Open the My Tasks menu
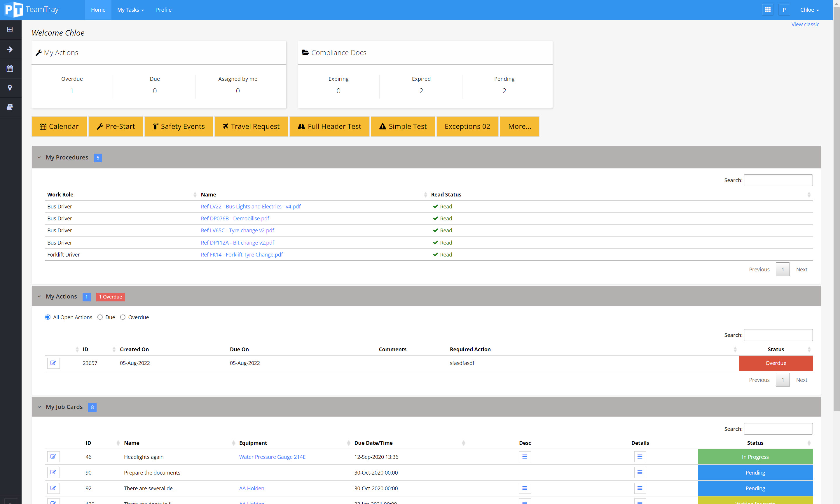This screenshot has width=840, height=504. (x=130, y=10)
